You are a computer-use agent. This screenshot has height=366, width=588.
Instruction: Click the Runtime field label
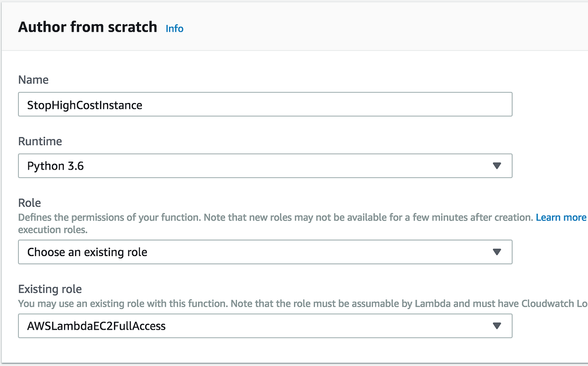[x=40, y=141]
